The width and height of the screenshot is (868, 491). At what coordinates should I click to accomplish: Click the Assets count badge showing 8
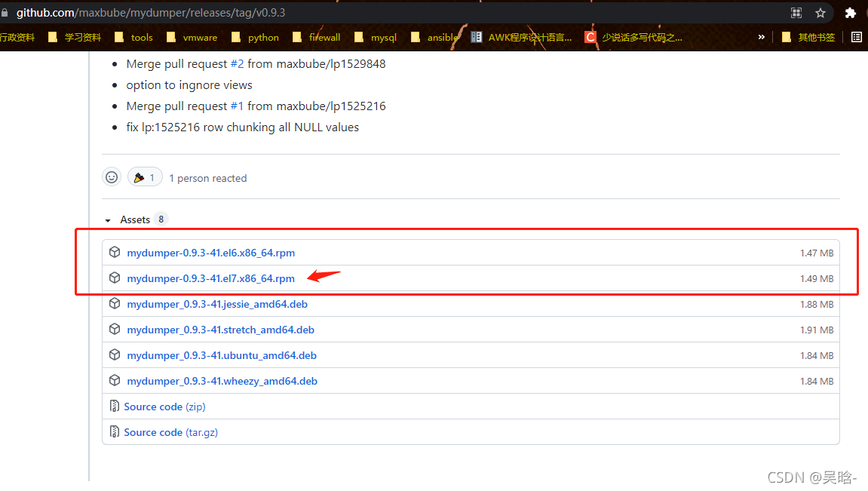tap(161, 219)
